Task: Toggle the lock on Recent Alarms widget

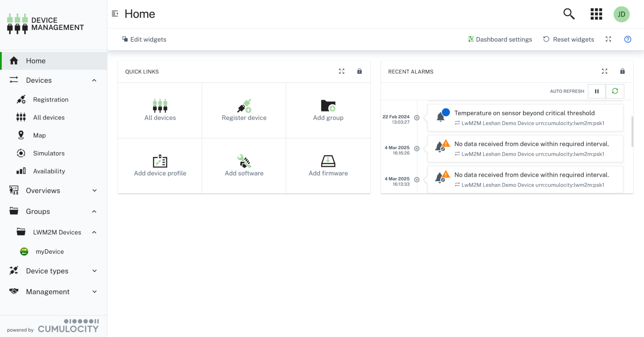Action: point(622,71)
